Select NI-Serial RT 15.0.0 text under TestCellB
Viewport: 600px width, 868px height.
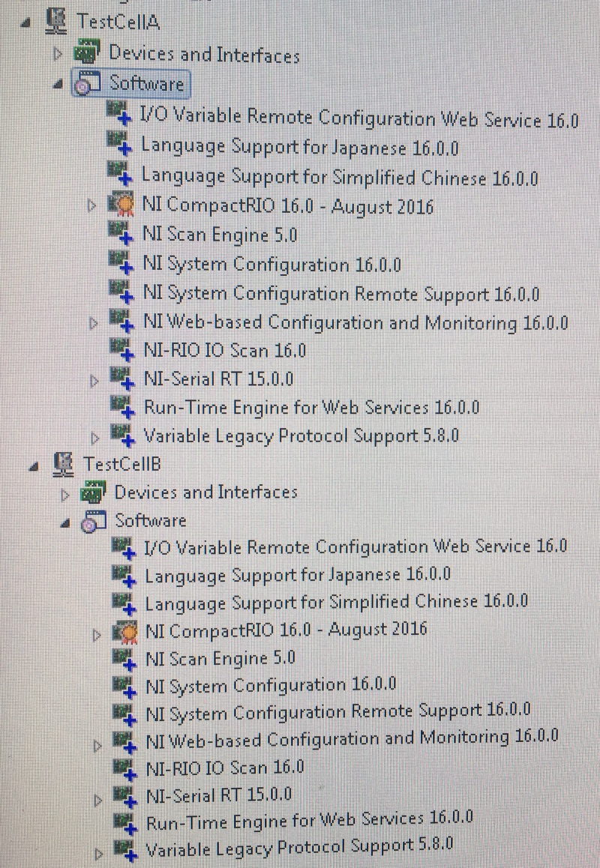click(x=219, y=796)
